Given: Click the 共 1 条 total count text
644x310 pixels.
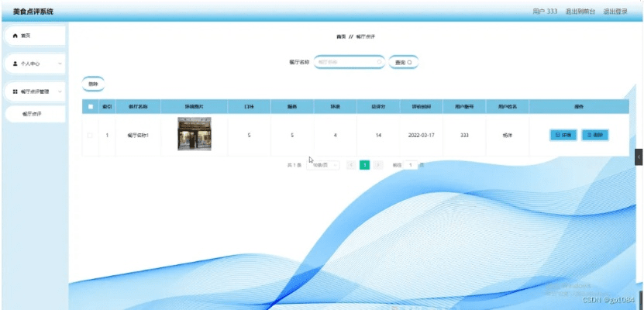Looking at the screenshot, I should coord(294,165).
